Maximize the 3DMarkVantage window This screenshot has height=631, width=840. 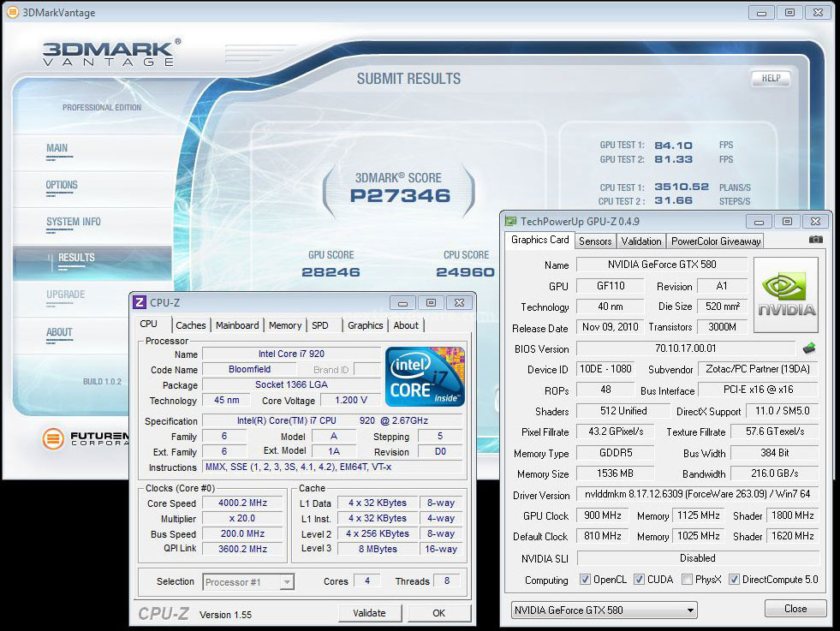789,12
